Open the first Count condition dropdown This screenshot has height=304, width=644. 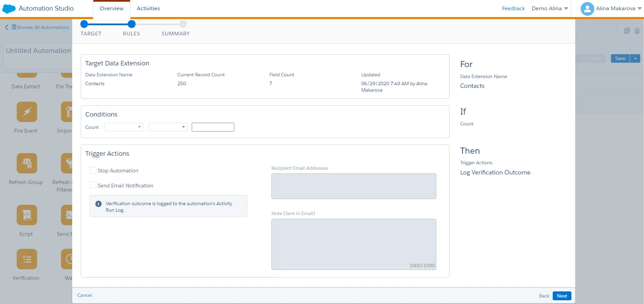coord(124,127)
